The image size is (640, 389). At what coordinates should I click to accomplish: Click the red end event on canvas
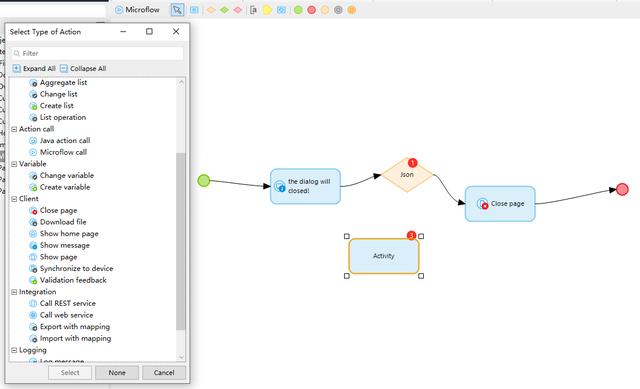pos(622,189)
